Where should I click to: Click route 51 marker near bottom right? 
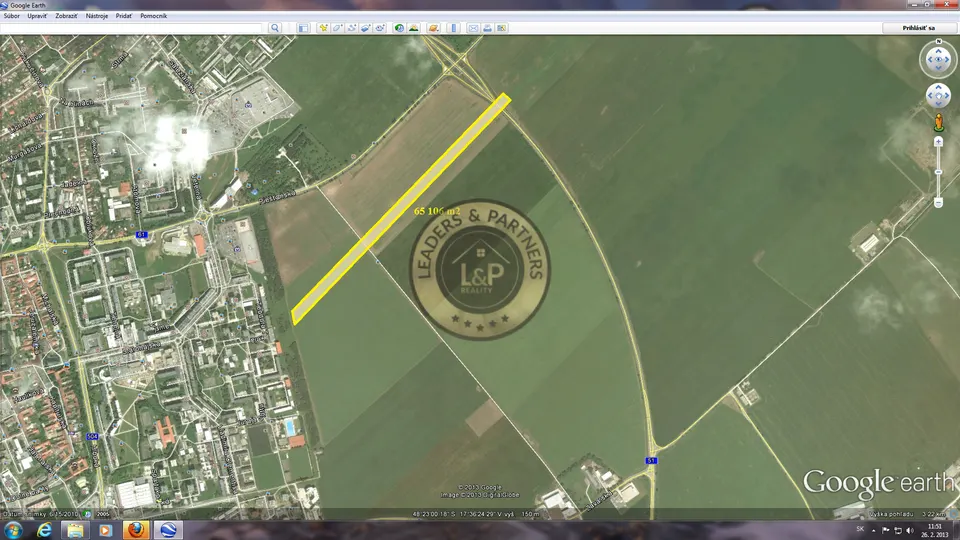(651, 460)
